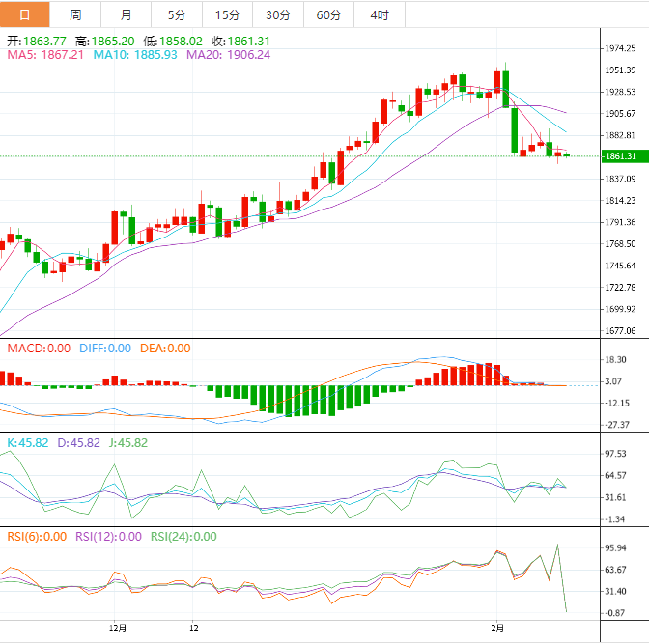Image resolution: width=649 pixels, height=644 pixels.
Task: Switch to the 日 daily chart tab
Action: (x=25, y=14)
